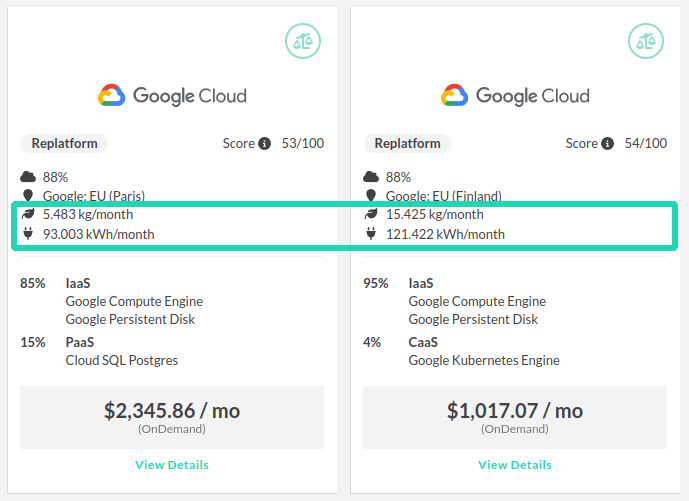Image resolution: width=689 pixels, height=501 pixels.
Task: Open View Details under $2,345.86 price
Action: (172, 465)
